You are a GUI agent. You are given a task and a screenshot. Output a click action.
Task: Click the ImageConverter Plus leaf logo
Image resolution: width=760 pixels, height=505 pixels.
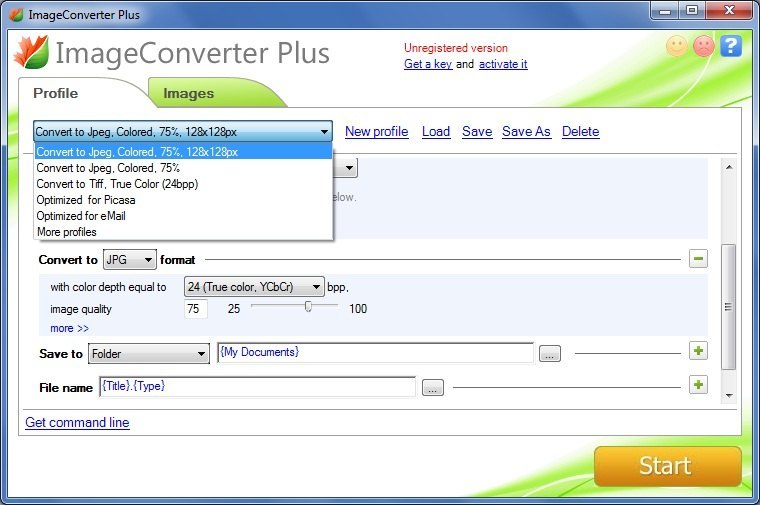click(x=31, y=52)
